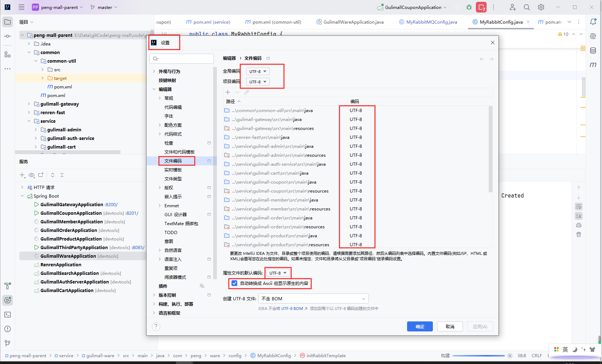Open the global encoding UTF-8 dropdown
602x364 pixels.
[258, 71]
